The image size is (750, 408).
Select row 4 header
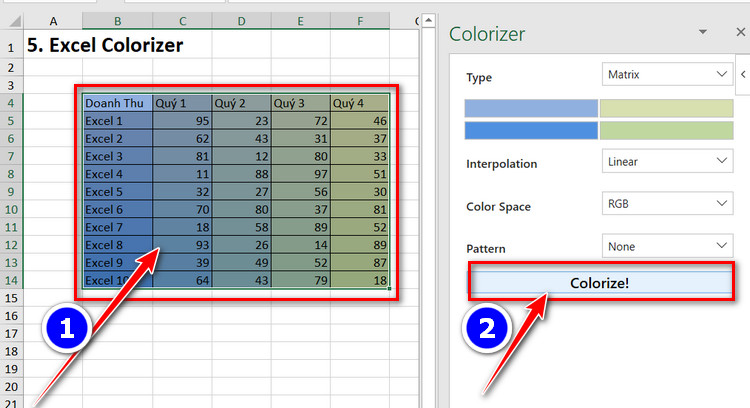click(11, 103)
